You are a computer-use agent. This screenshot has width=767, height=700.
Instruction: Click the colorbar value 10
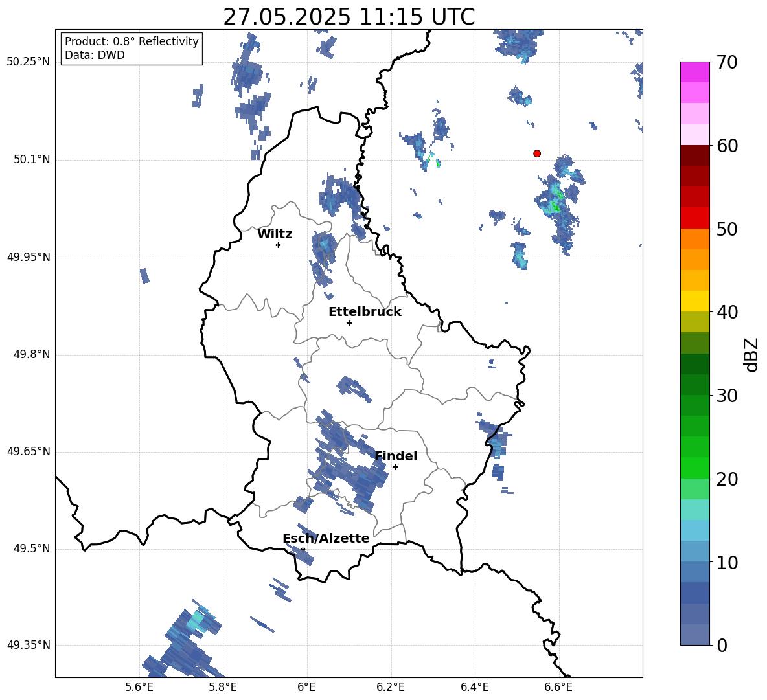tap(727, 563)
